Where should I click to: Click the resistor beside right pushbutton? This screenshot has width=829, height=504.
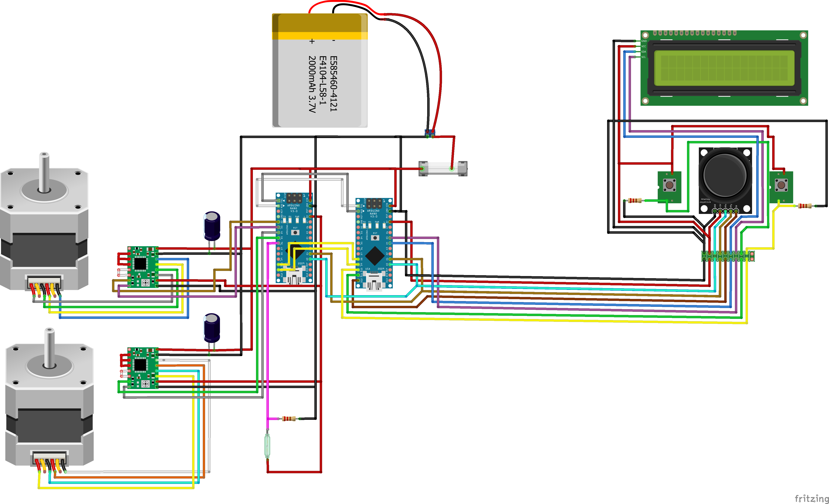click(x=804, y=206)
